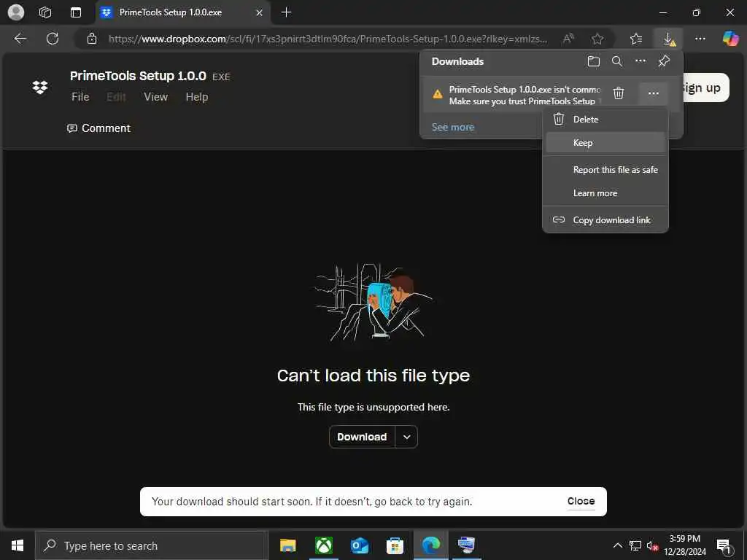Click the Download button
The height and width of the screenshot is (560, 747).
click(x=362, y=437)
